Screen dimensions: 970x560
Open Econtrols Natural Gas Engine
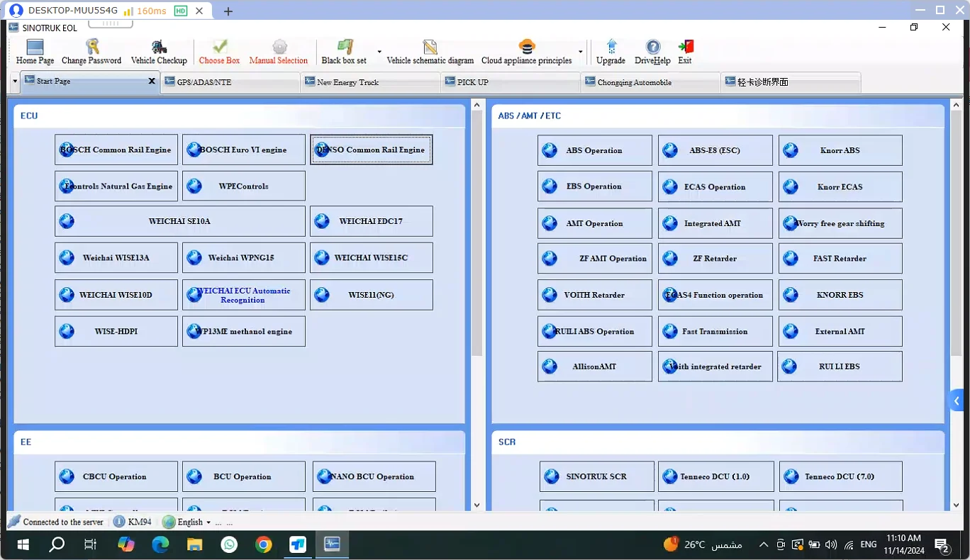(x=116, y=186)
